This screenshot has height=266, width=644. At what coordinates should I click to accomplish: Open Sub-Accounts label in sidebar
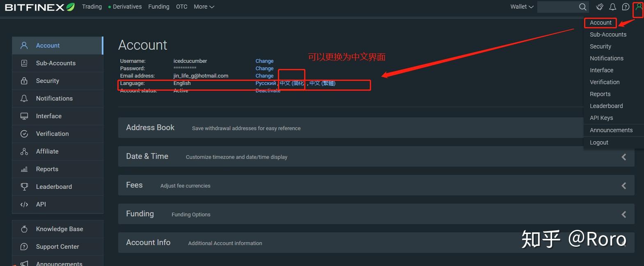coord(56,63)
